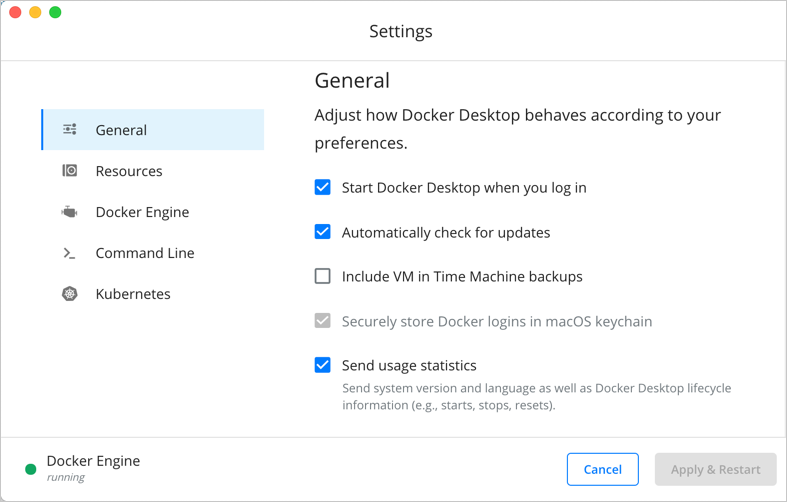
Task: Close the Settings window with red button
Action: tap(15, 12)
